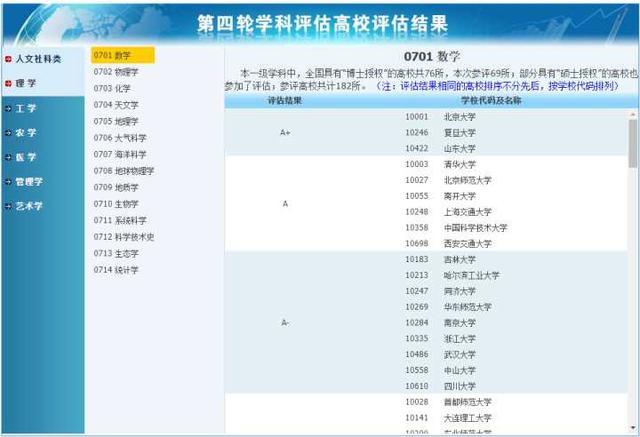Open the 医学 category
The width and height of the screenshot is (640, 437).
[x=26, y=157]
